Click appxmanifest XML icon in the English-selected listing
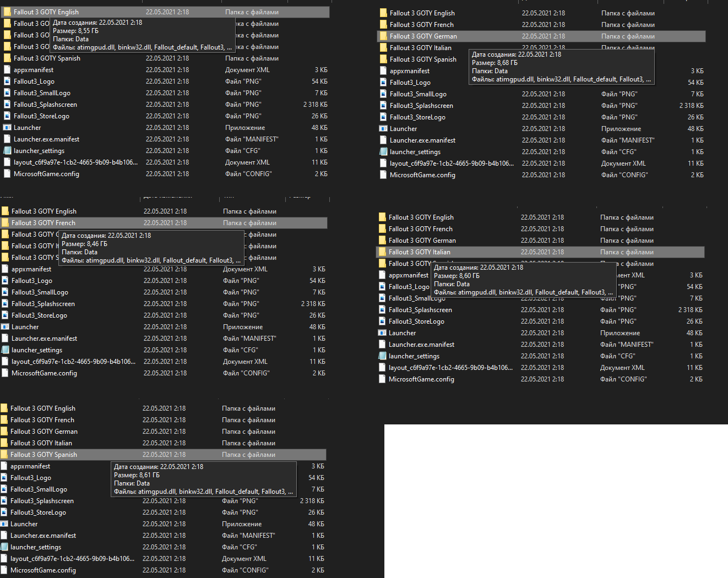The width and height of the screenshot is (728, 578). 7,70
